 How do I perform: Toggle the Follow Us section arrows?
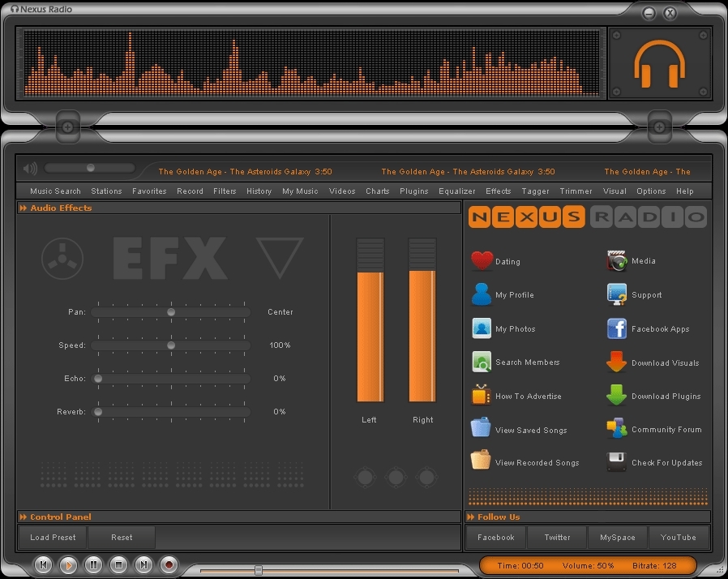pyautogui.click(x=471, y=517)
